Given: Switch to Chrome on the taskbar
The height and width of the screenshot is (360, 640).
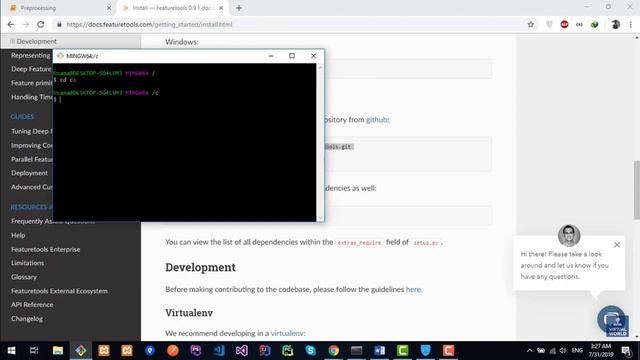Looking at the screenshot, I should [333, 351].
